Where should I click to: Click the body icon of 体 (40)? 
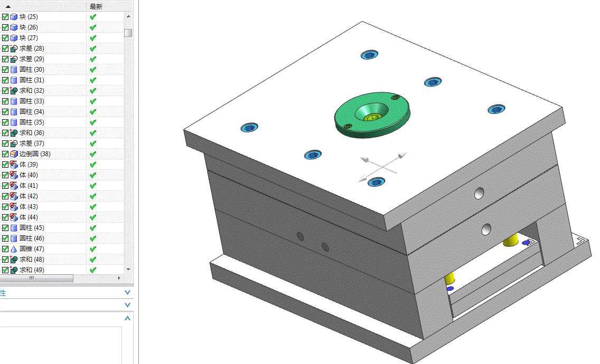pyautogui.click(x=14, y=175)
